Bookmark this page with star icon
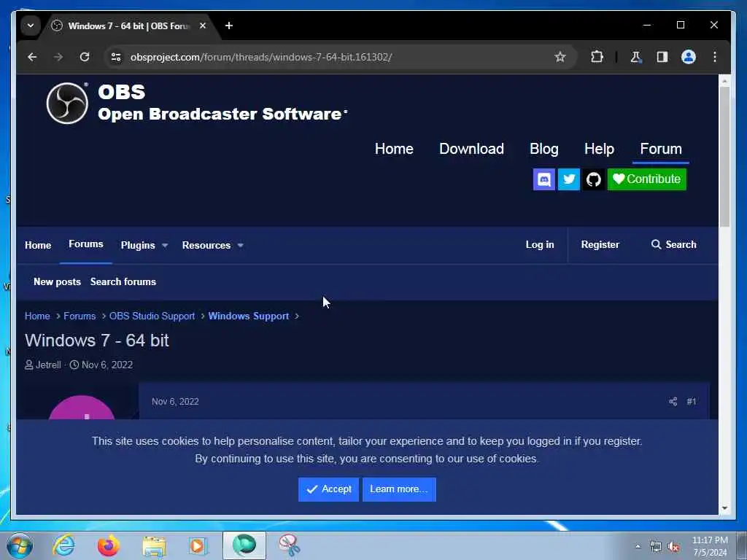 560,57
